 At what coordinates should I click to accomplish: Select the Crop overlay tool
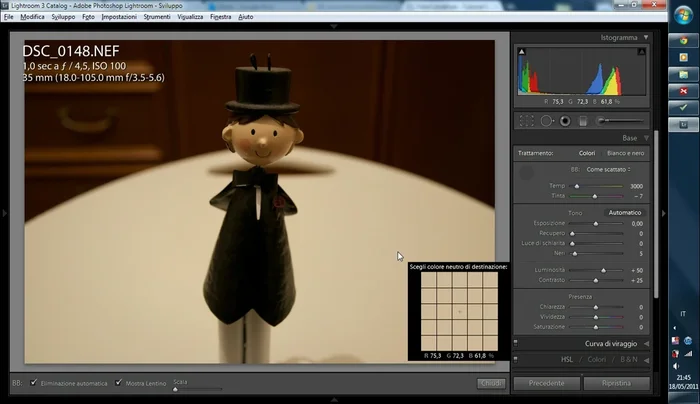point(525,121)
